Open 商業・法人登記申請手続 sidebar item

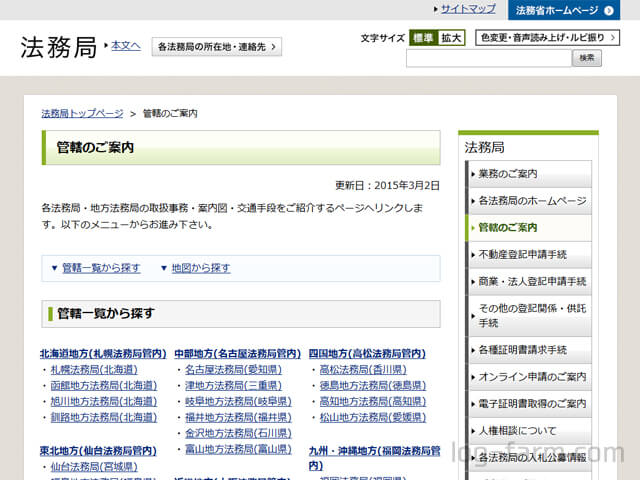pyautogui.click(x=530, y=282)
